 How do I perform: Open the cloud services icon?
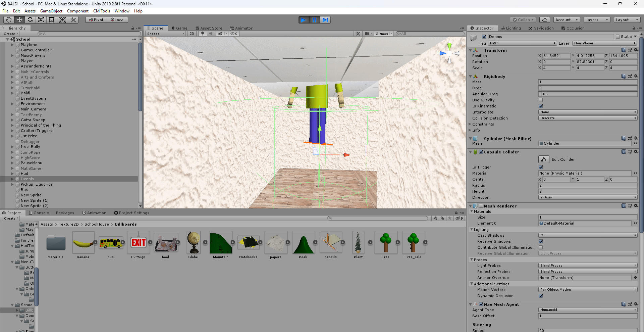(545, 20)
